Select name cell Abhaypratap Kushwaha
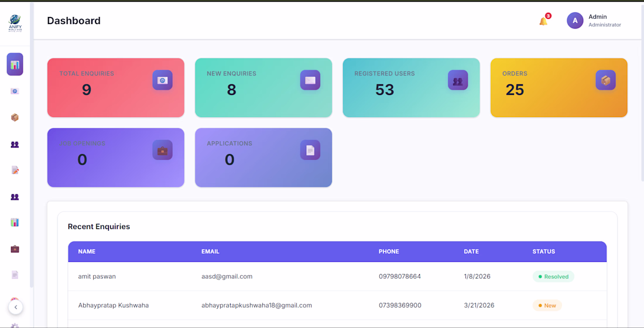 pyautogui.click(x=114, y=305)
